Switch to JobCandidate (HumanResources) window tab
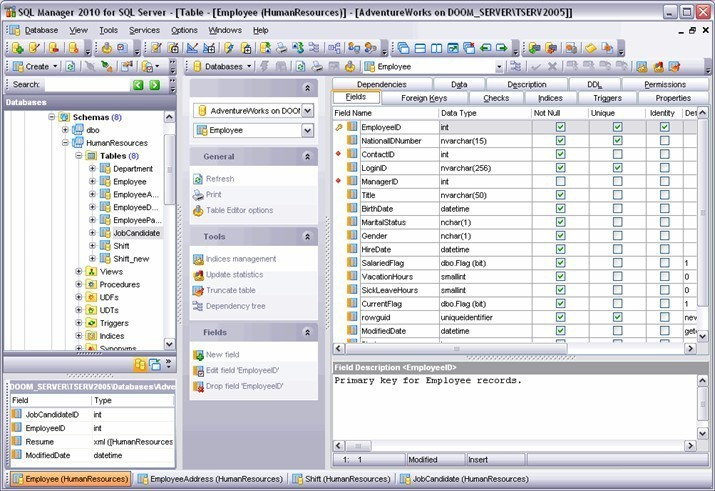 click(x=464, y=479)
